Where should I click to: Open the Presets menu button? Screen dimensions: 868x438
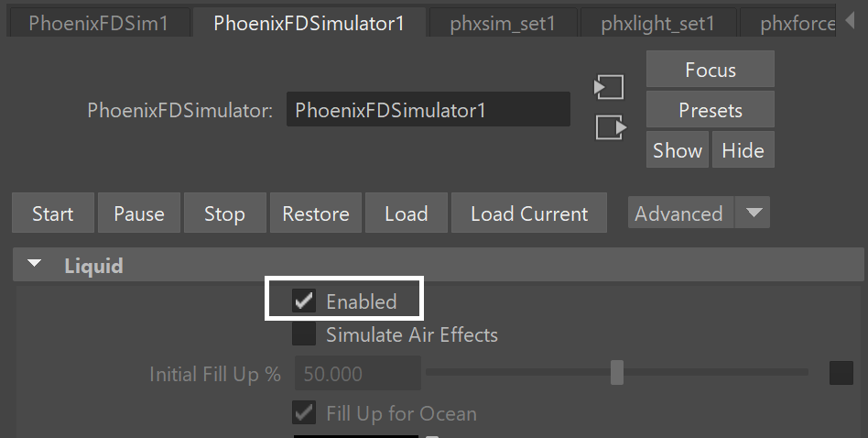[711, 110]
